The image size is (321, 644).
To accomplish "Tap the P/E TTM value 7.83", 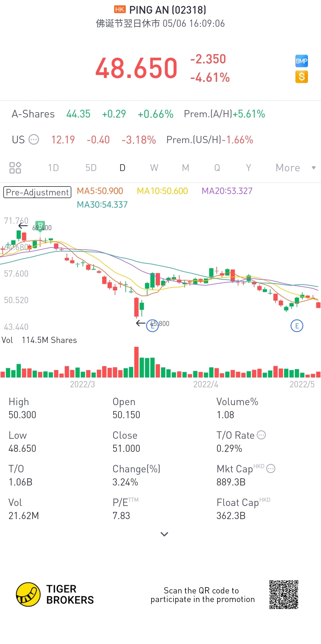I will pos(121,516).
